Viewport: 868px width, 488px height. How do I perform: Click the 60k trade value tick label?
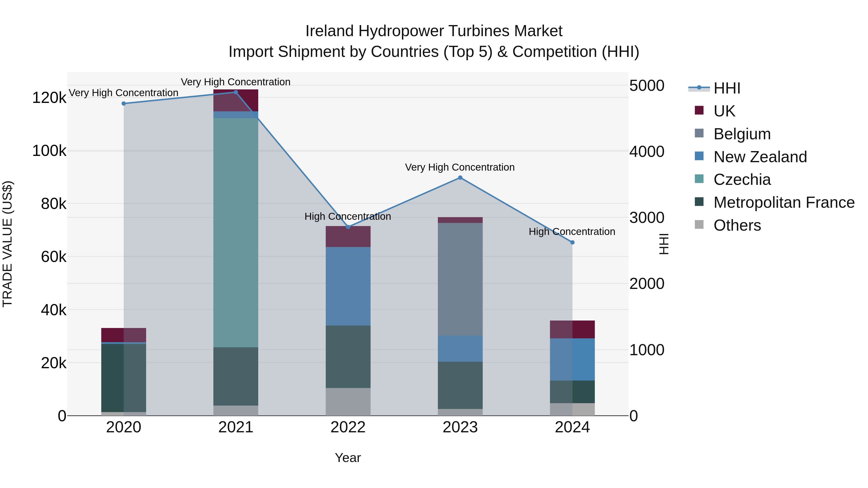coord(54,257)
